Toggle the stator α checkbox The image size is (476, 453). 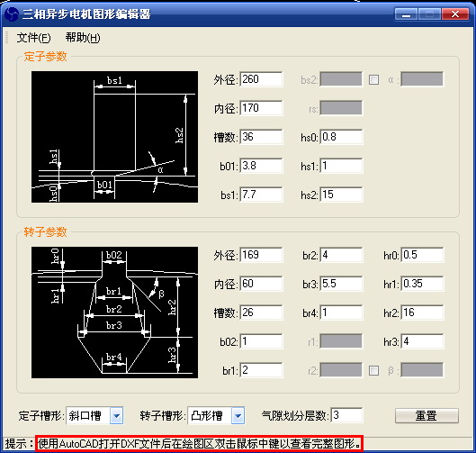pos(373,80)
